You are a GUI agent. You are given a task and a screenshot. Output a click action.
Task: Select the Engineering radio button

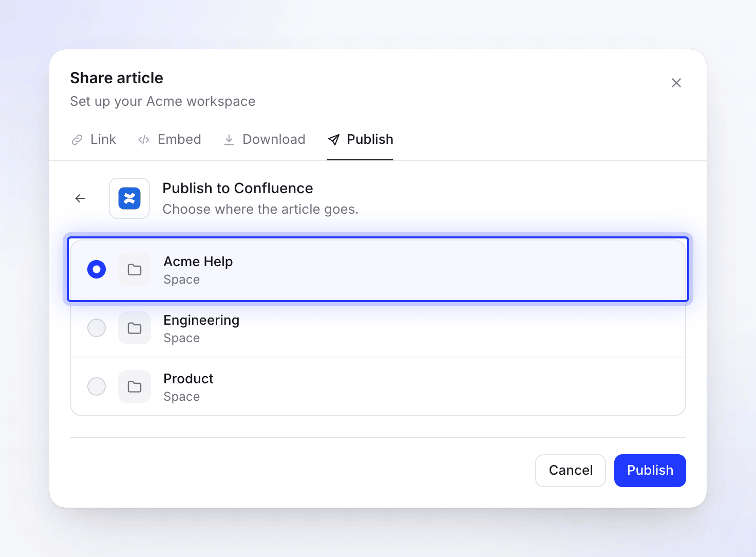tap(97, 328)
